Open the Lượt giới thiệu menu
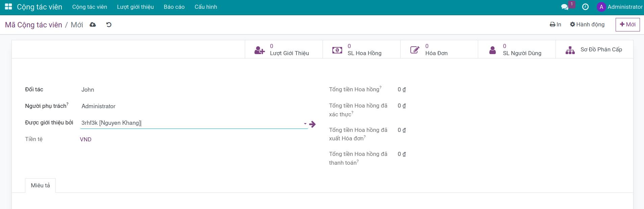The height and width of the screenshot is (209, 644). (135, 7)
